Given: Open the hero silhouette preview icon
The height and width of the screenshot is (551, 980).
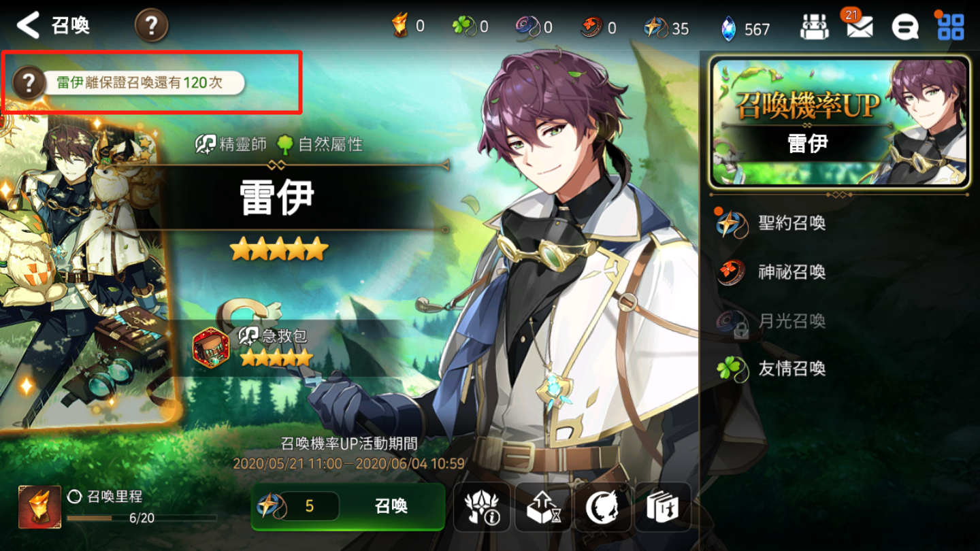Looking at the screenshot, I should tap(602, 507).
